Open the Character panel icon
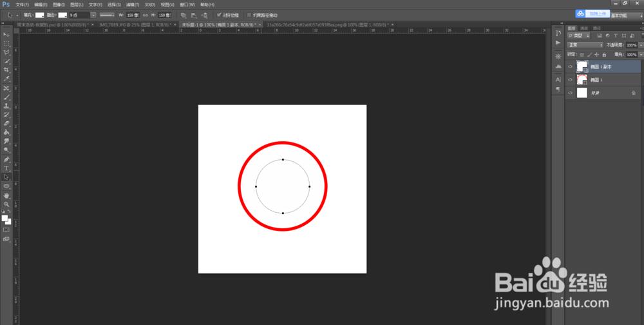 click(558, 79)
